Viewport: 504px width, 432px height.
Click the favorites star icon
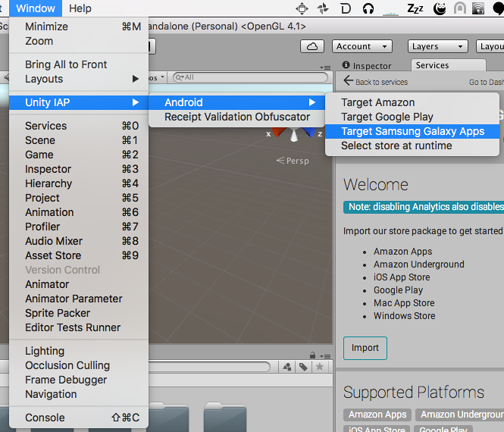(319, 367)
